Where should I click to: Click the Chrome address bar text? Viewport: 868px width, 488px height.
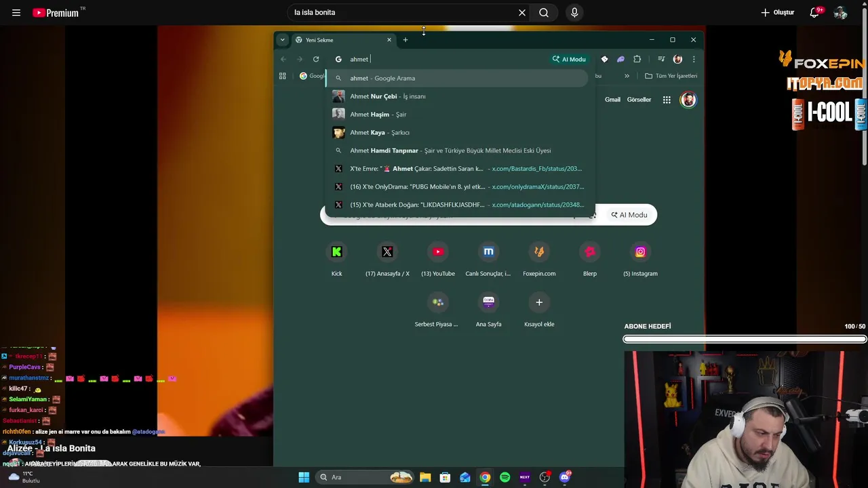359,59
